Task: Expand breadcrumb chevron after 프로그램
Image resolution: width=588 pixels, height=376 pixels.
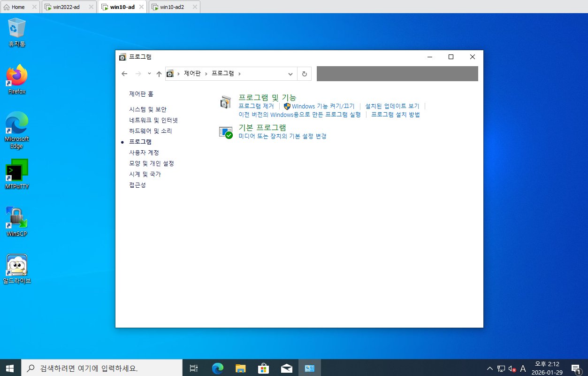Action: [x=239, y=74]
